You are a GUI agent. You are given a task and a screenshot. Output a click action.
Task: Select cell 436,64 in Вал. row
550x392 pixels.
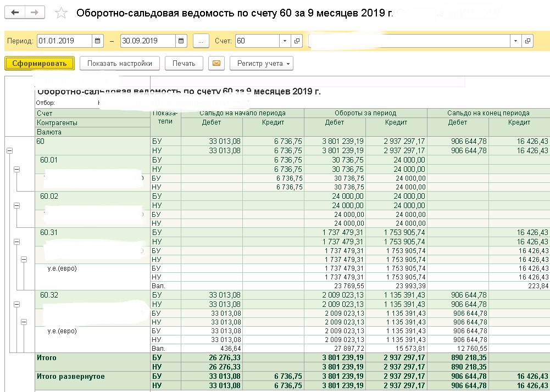point(212,349)
